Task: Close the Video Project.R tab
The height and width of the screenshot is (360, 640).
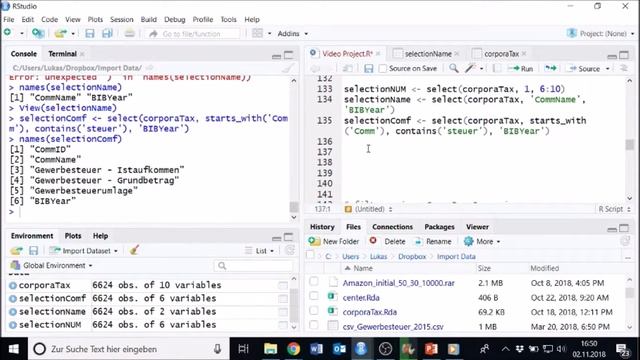Action: pyautogui.click(x=378, y=54)
